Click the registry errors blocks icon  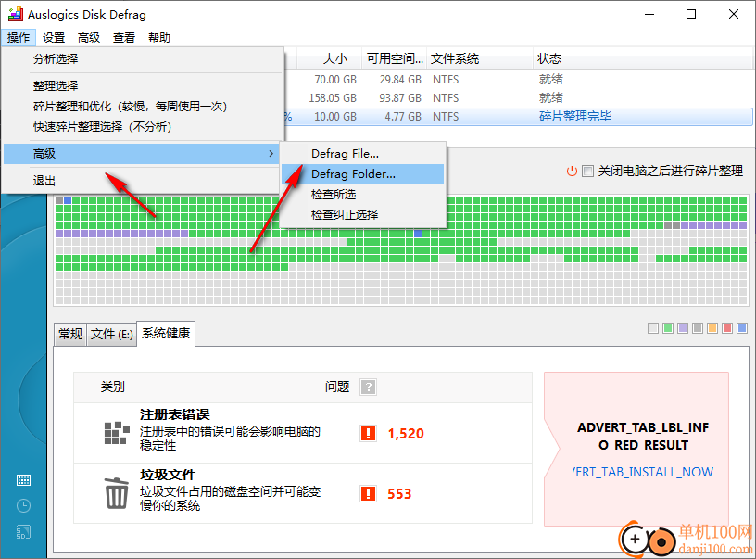(x=117, y=433)
